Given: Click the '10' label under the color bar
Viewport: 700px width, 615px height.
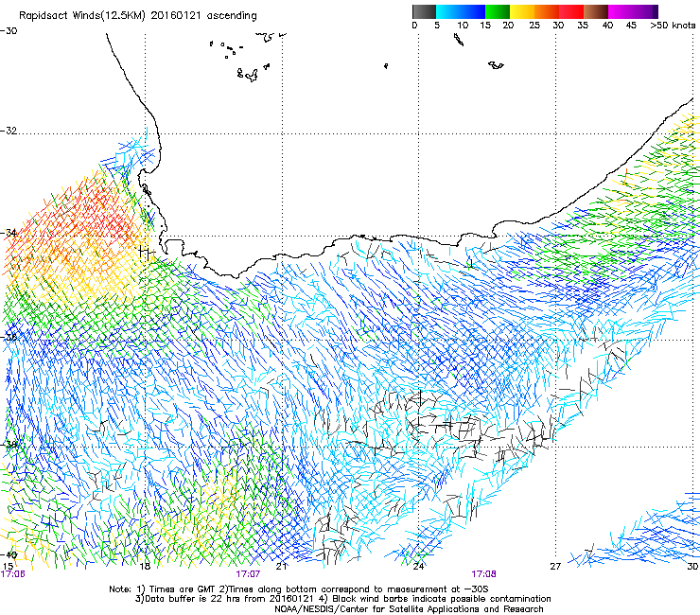Looking at the screenshot, I should point(463,26).
